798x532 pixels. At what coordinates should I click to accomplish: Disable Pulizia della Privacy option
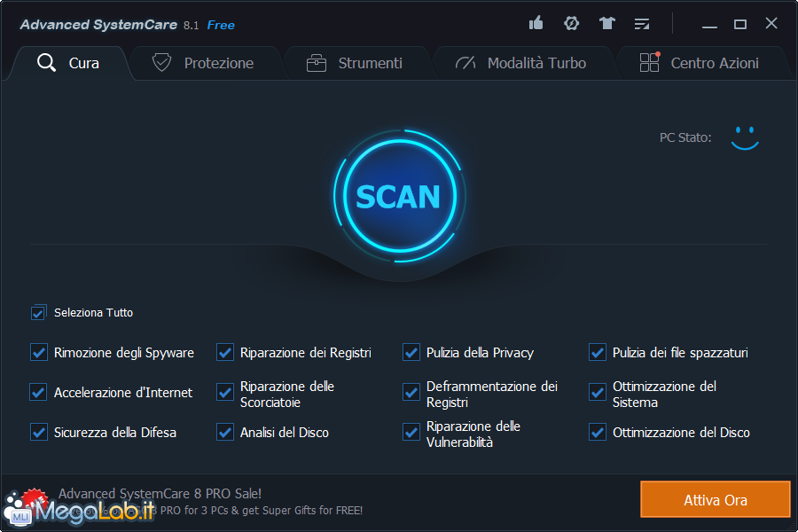point(411,352)
